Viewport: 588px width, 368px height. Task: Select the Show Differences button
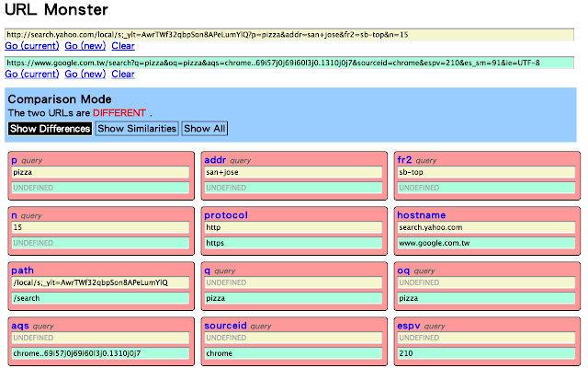point(50,129)
